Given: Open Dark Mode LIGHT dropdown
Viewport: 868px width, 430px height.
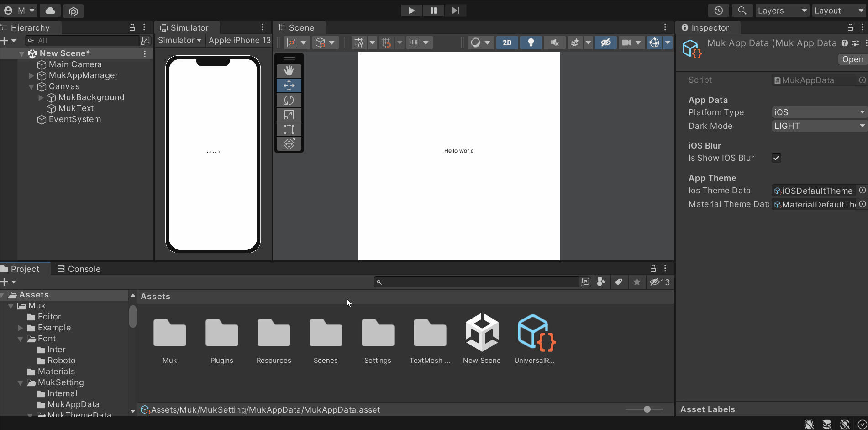Looking at the screenshot, I should tap(819, 126).
